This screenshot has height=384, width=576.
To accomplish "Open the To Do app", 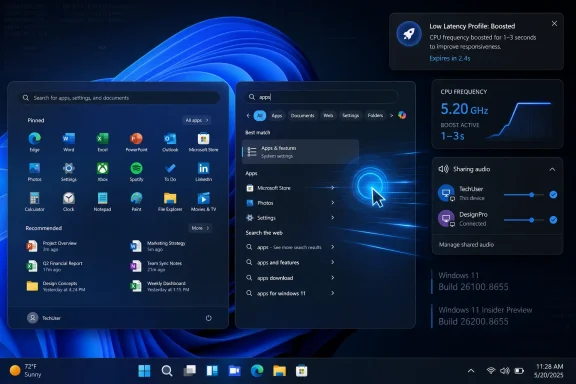I will click(170, 168).
